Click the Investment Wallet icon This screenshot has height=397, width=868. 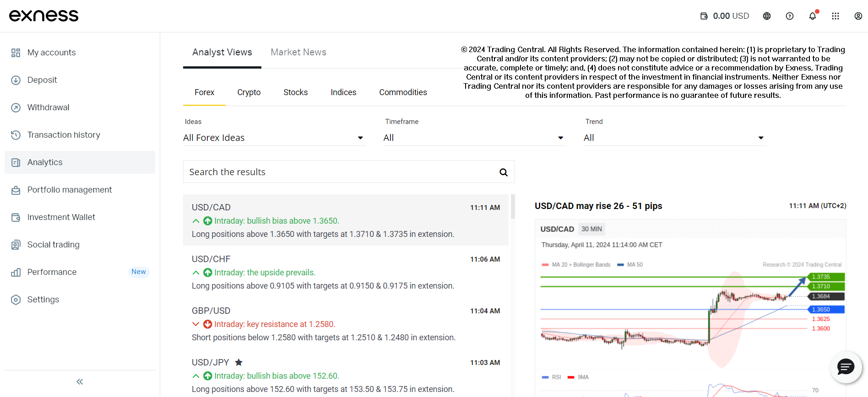click(x=16, y=217)
